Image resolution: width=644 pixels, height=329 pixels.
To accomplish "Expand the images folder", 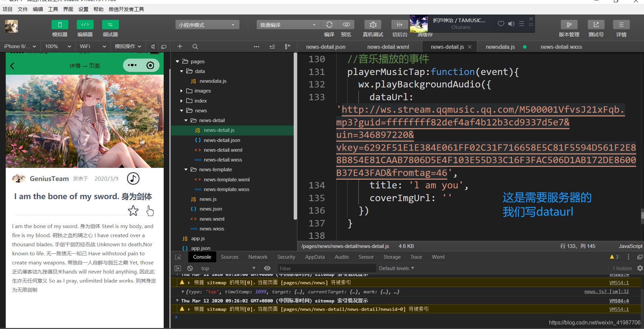I will (182, 91).
